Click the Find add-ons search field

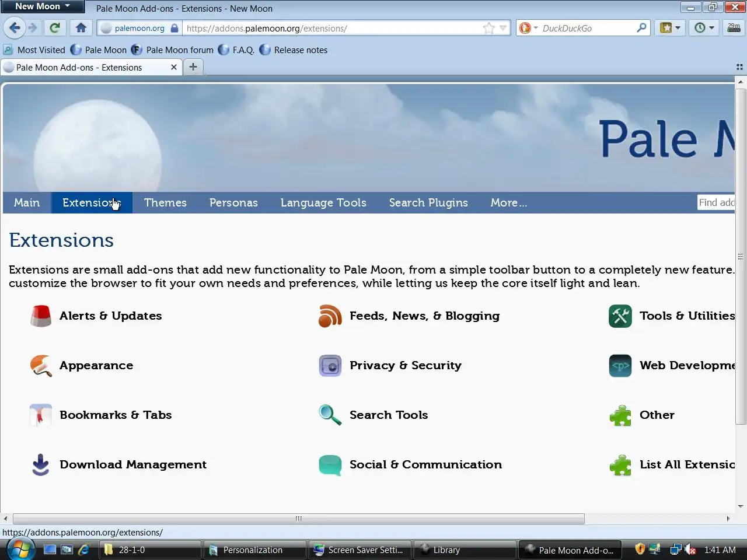click(716, 202)
